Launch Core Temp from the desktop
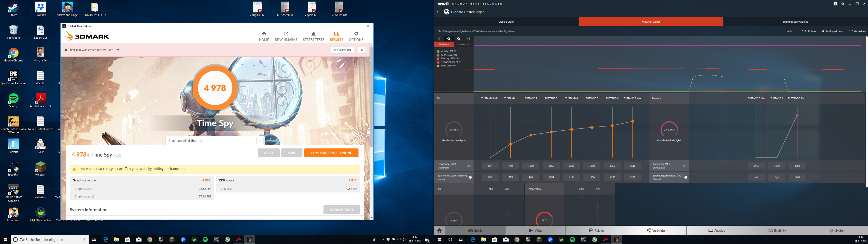Image resolution: width=868 pixels, height=244 pixels. (x=14, y=215)
